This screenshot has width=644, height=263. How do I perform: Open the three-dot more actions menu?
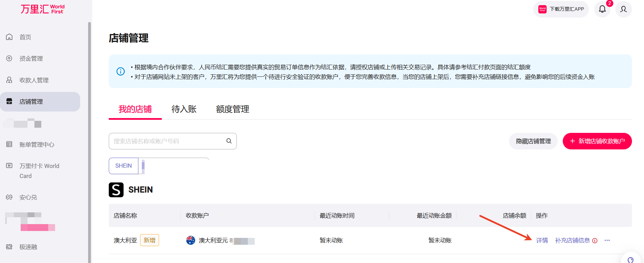tap(607, 240)
